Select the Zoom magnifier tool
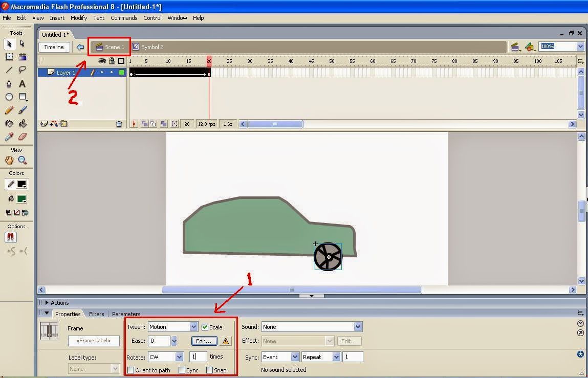The height and width of the screenshot is (378, 588). pos(23,161)
